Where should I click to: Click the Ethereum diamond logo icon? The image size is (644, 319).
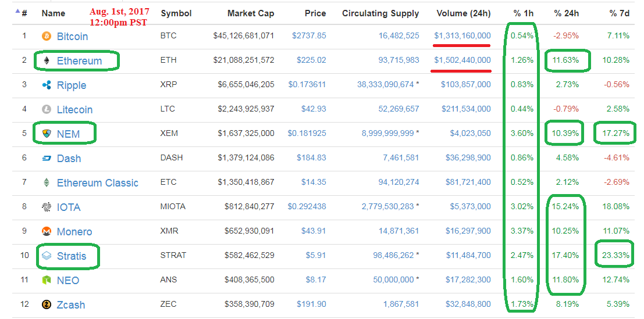[x=47, y=60]
